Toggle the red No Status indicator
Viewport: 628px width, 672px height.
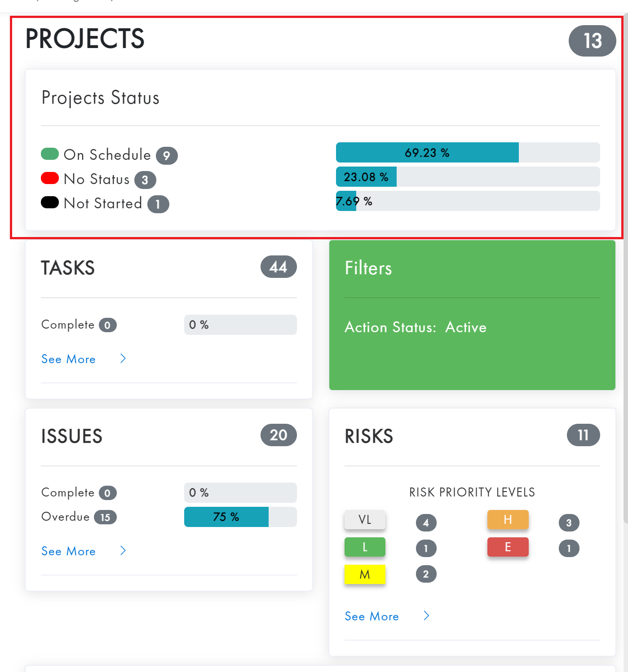pos(50,178)
